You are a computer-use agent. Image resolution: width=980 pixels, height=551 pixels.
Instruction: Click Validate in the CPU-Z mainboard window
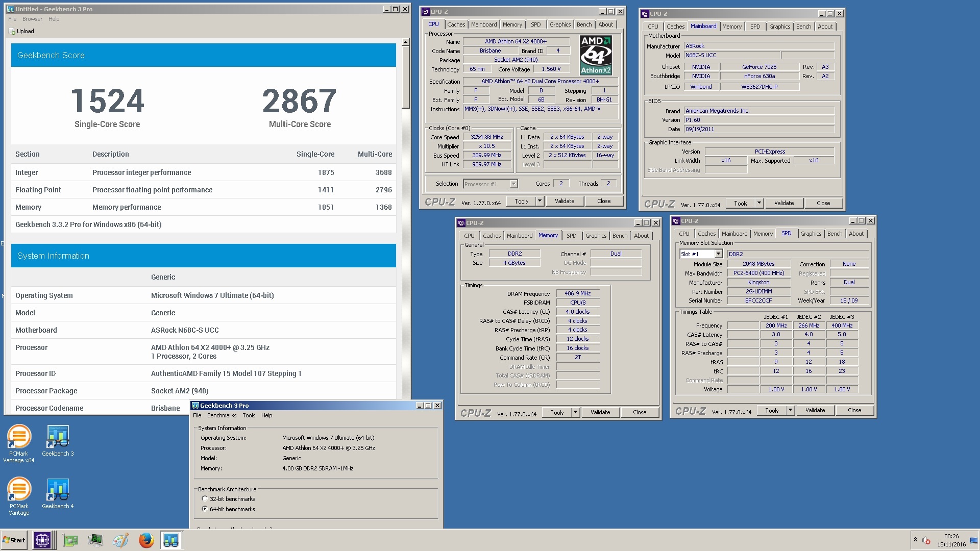tap(784, 203)
